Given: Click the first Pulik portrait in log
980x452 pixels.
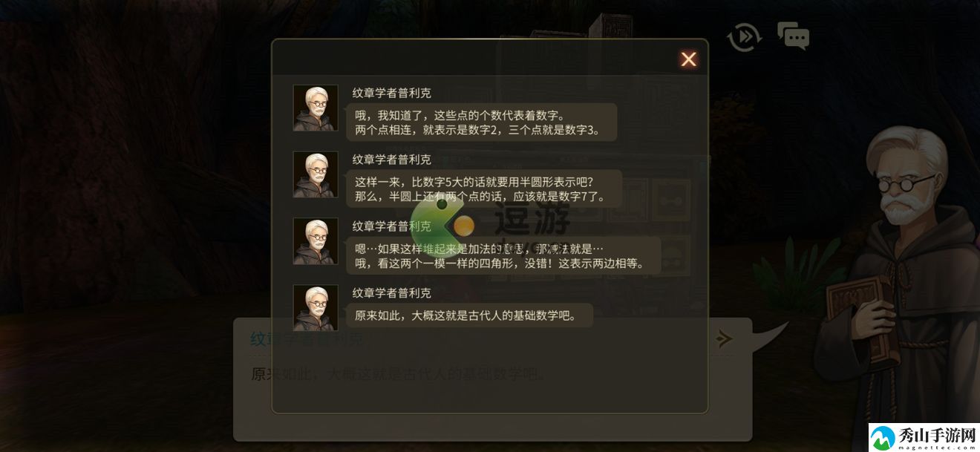Looking at the screenshot, I should pyautogui.click(x=316, y=108).
